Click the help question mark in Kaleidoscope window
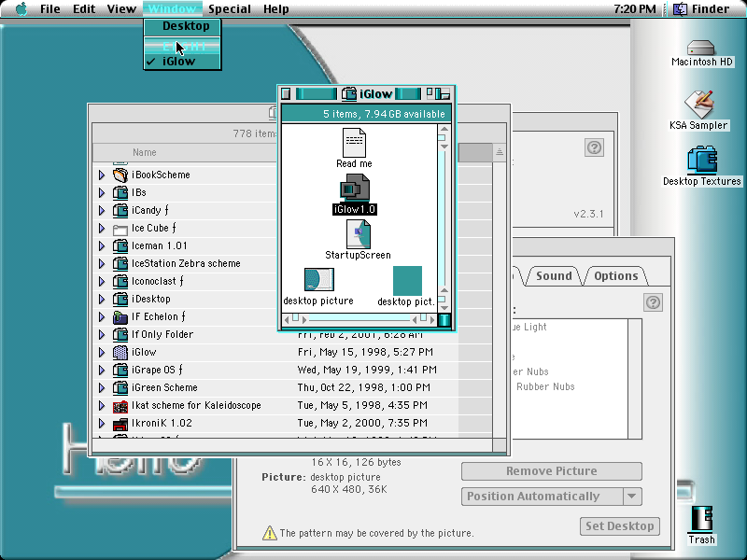This screenshot has height=560, width=747. (594, 147)
